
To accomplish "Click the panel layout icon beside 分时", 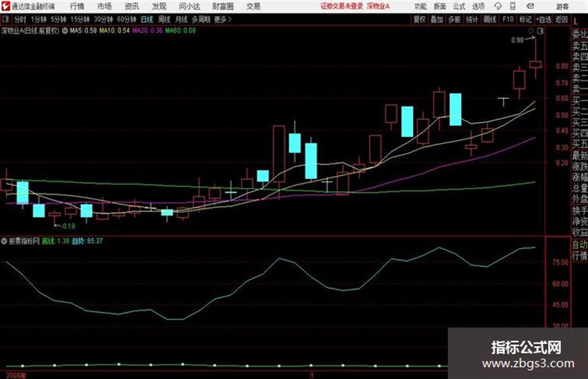I will [5, 19].
